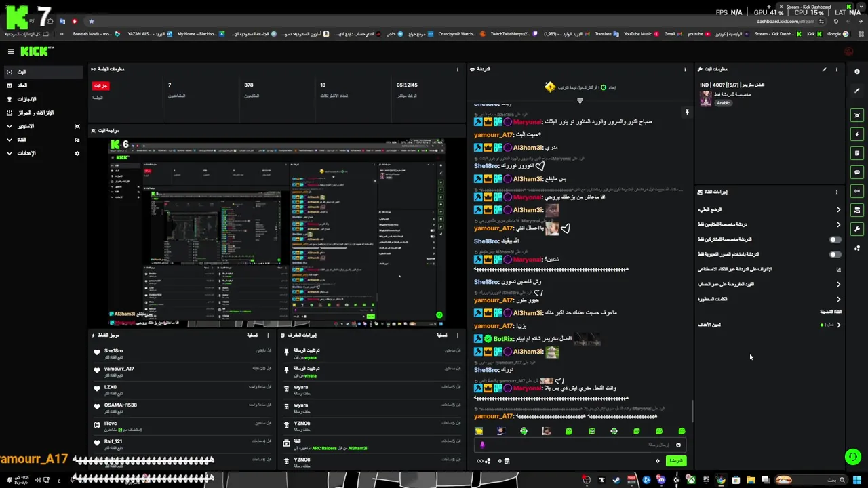
Task: Toggle the lightning bolt widget in the right rail
Action: [x=858, y=134]
